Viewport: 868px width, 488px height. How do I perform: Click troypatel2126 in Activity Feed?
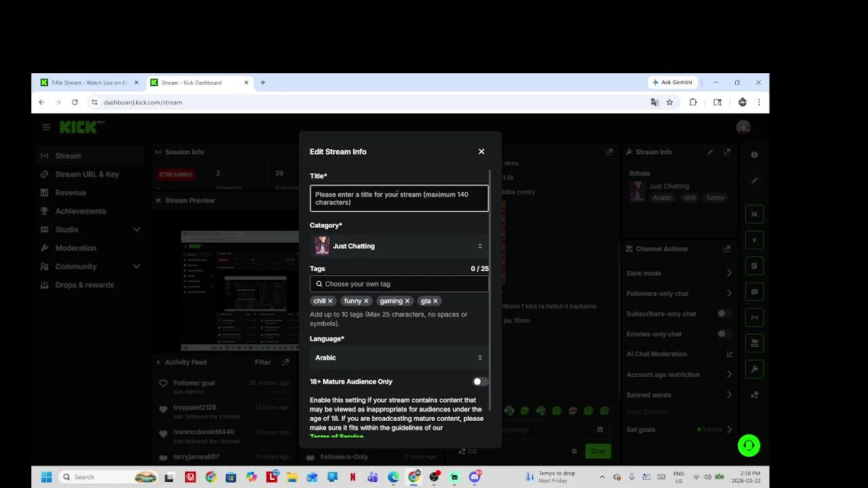point(195,407)
